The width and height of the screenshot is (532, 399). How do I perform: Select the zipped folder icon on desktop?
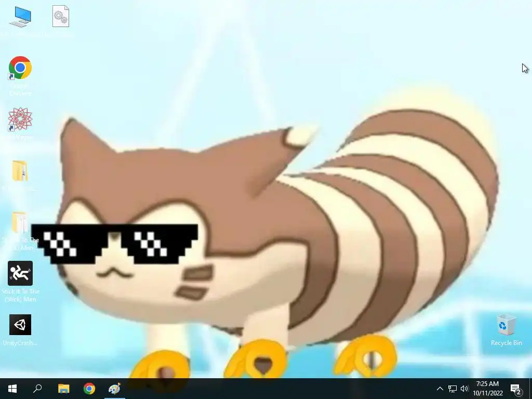pos(20,171)
